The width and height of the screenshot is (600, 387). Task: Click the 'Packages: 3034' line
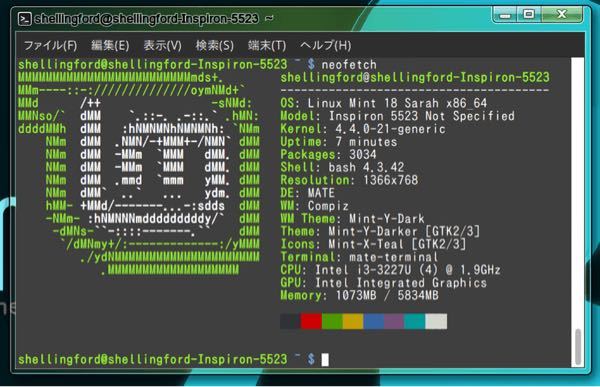point(328,155)
